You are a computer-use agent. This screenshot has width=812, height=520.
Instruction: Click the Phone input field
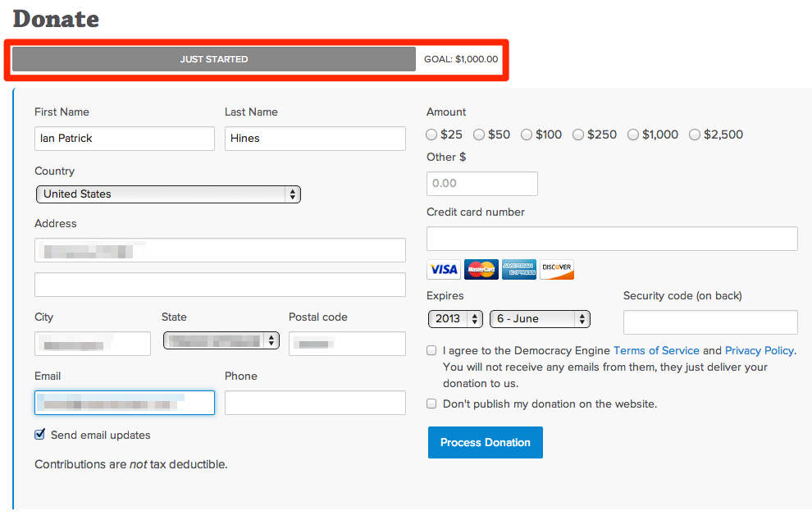click(x=315, y=403)
